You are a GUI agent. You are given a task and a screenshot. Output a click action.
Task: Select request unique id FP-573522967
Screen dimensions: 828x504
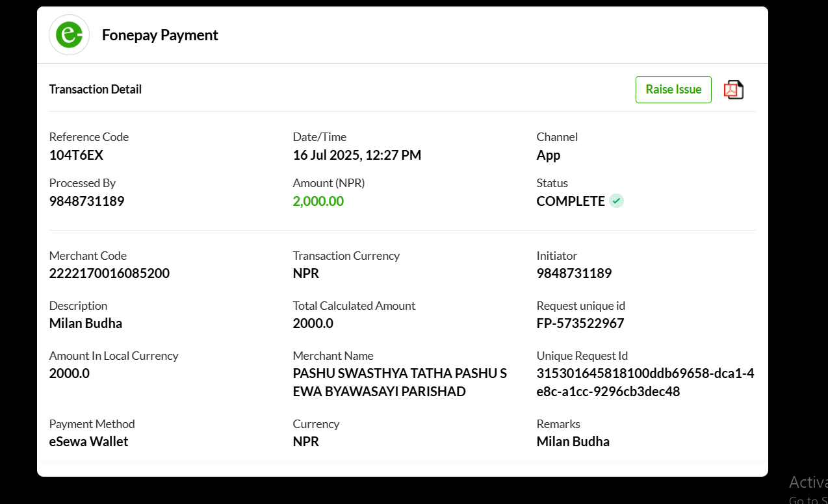click(580, 323)
